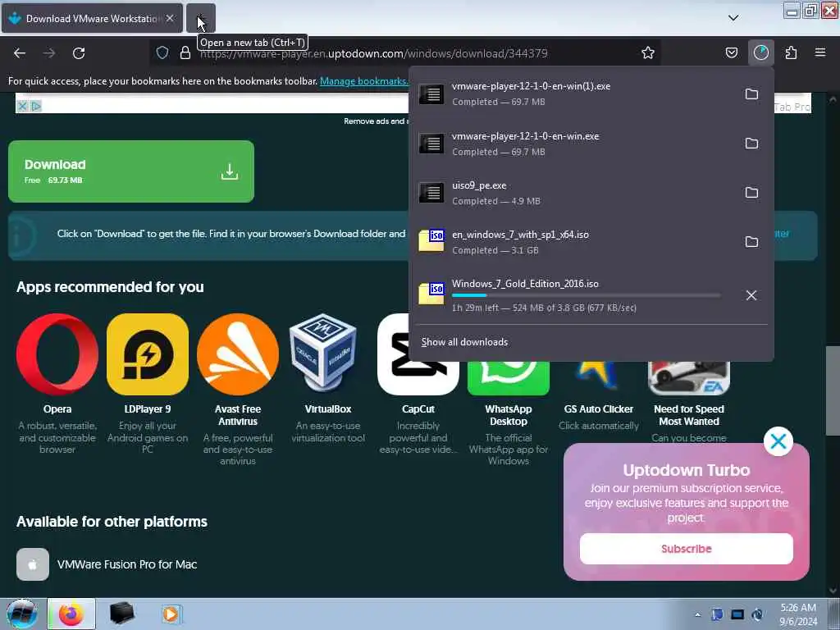840x630 pixels.
Task: Open the LDPlayer 9 app icon
Action: click(148, 354)
